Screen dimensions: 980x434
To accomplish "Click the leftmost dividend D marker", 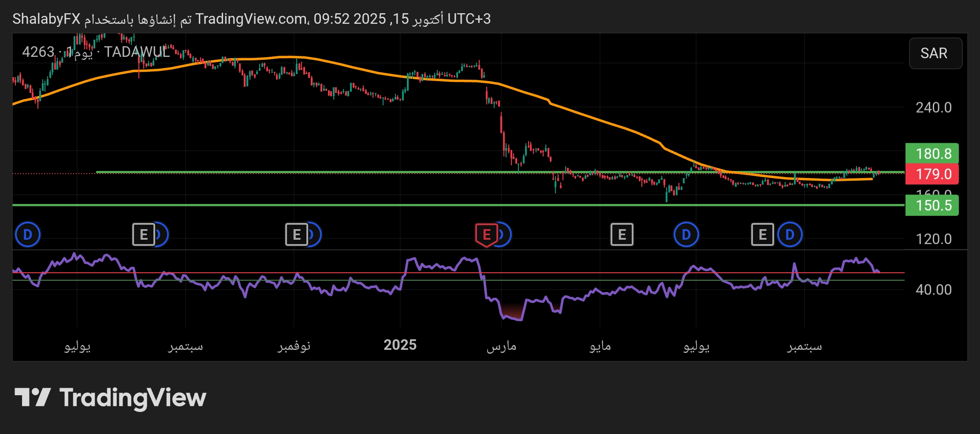I will [27, 234].
